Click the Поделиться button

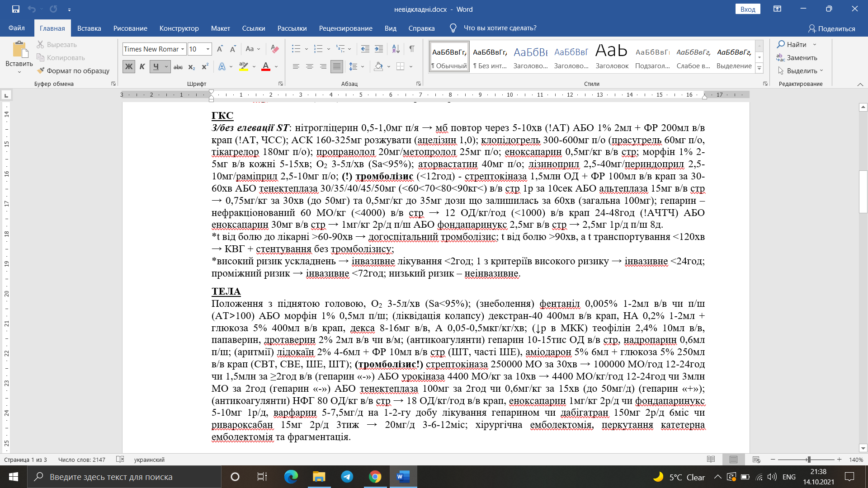[x=831, y=28]
